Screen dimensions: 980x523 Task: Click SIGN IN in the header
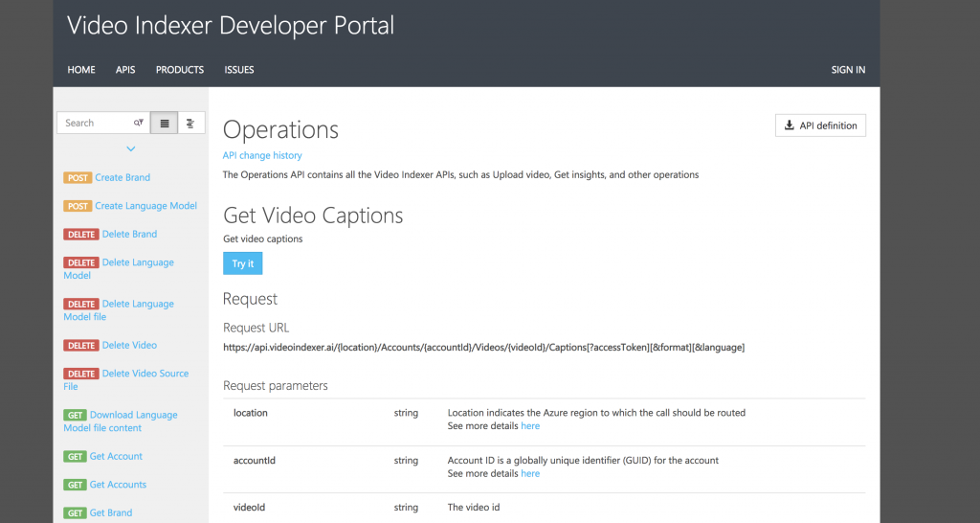click(848, 69)
